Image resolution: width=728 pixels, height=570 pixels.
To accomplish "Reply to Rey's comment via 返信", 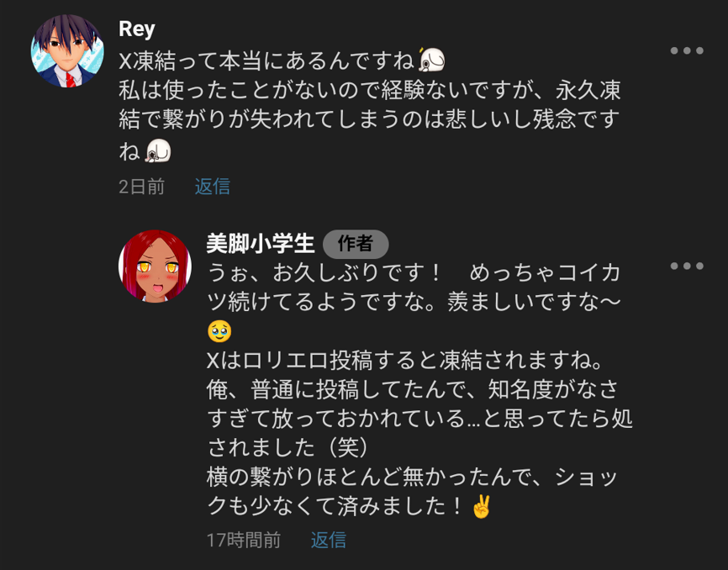I will (x=213, y=187).
